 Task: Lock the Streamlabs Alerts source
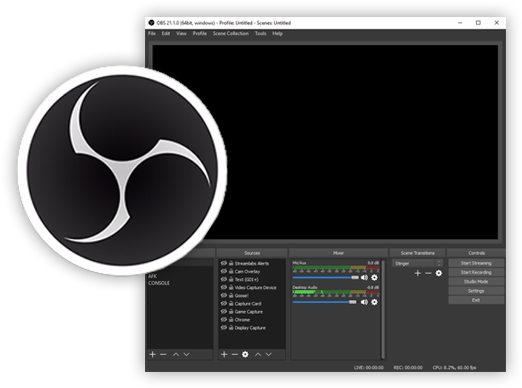(x=231, y=263)
